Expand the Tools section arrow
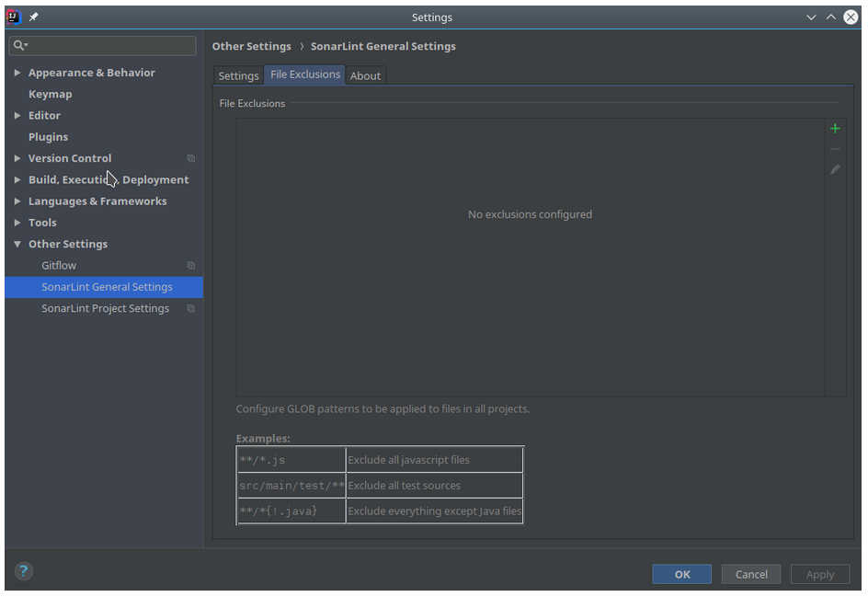This screenshot has width=868, height=597. 17,223
